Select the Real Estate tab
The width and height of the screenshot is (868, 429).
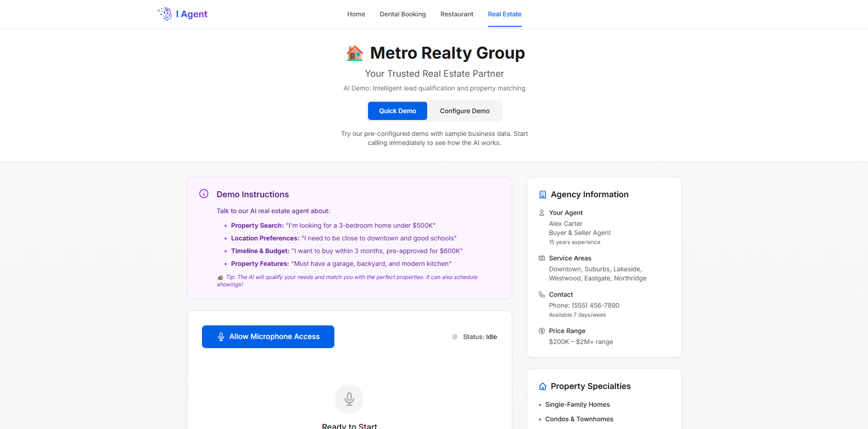click(505, 14)
